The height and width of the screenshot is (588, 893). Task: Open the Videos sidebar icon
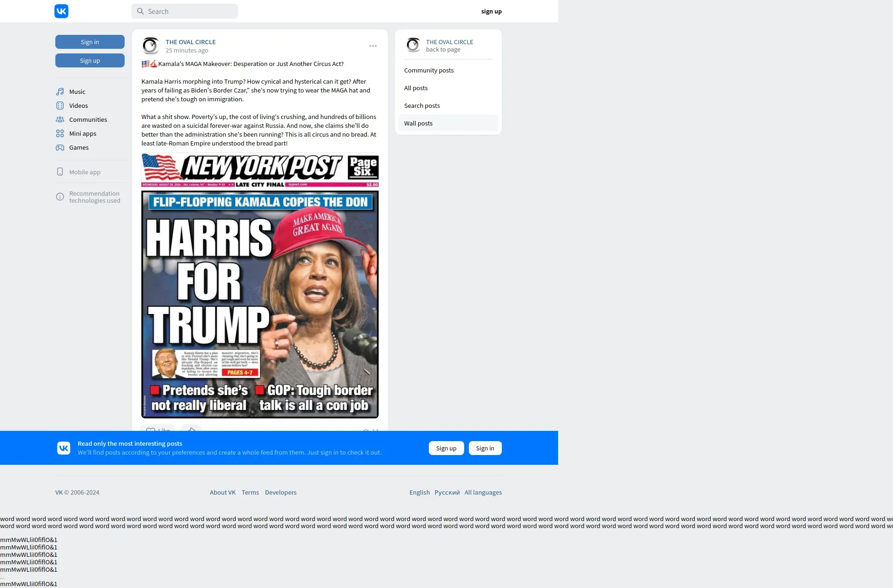pyautogui.click(x=60, y=106)
